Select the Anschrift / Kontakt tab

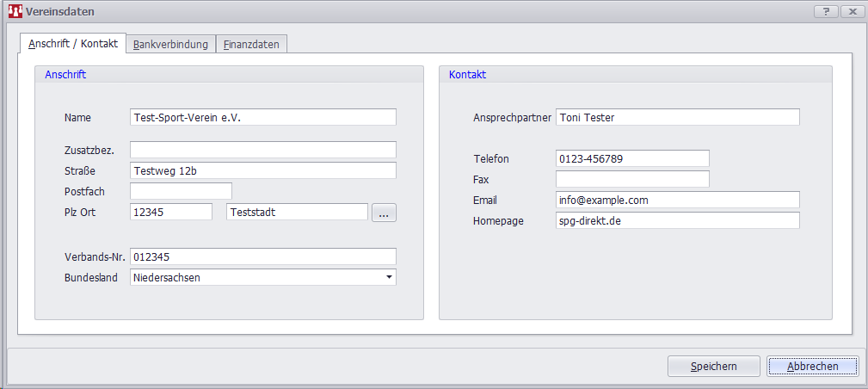pyautogui.click(x=73, y=43)
